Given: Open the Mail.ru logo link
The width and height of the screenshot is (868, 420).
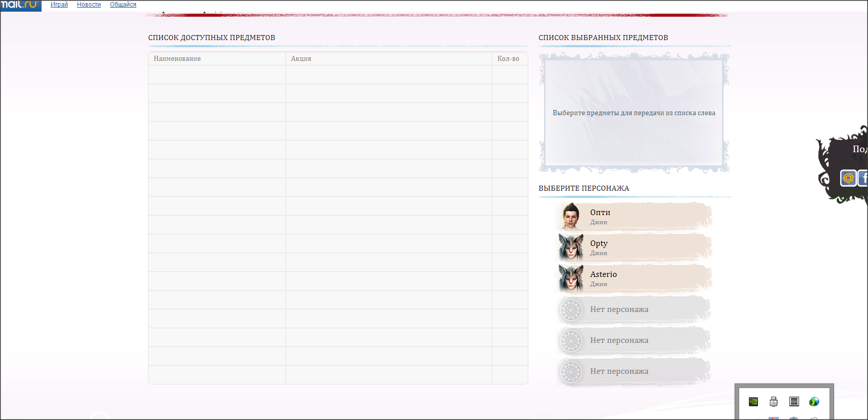Looking at the screenshot, I should pyautogui.click(x=20, y=5).
